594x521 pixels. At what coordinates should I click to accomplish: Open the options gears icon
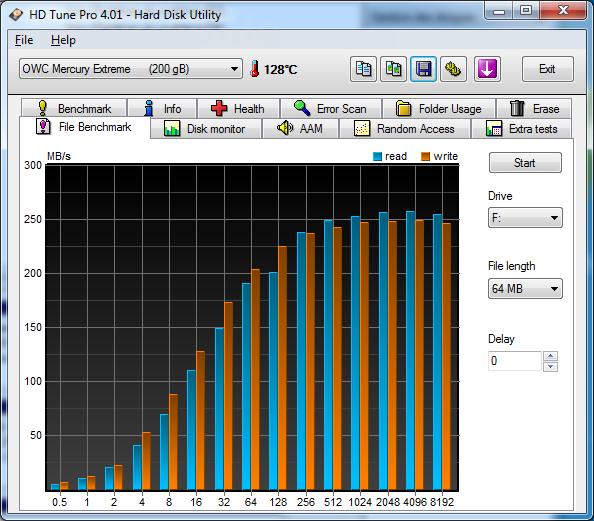tap(453, 69)
